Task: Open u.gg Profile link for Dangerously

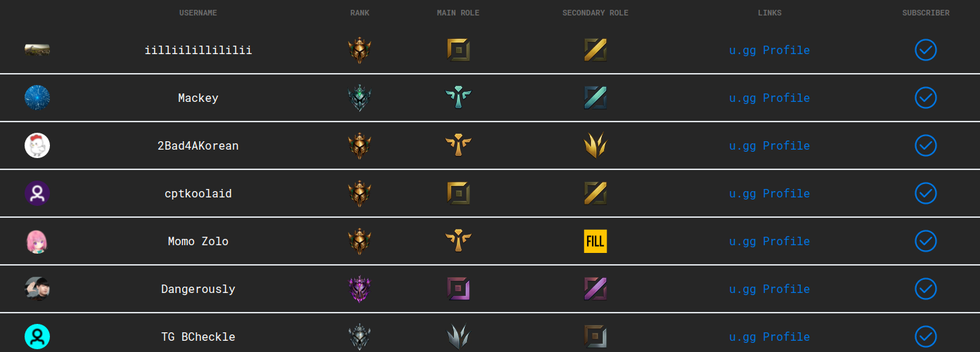Action: 769,289
